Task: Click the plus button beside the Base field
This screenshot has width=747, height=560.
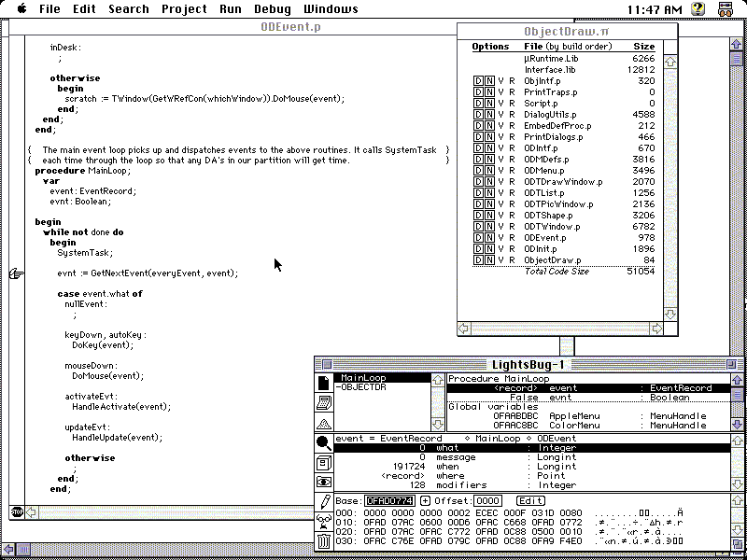Action: point(425,501)
